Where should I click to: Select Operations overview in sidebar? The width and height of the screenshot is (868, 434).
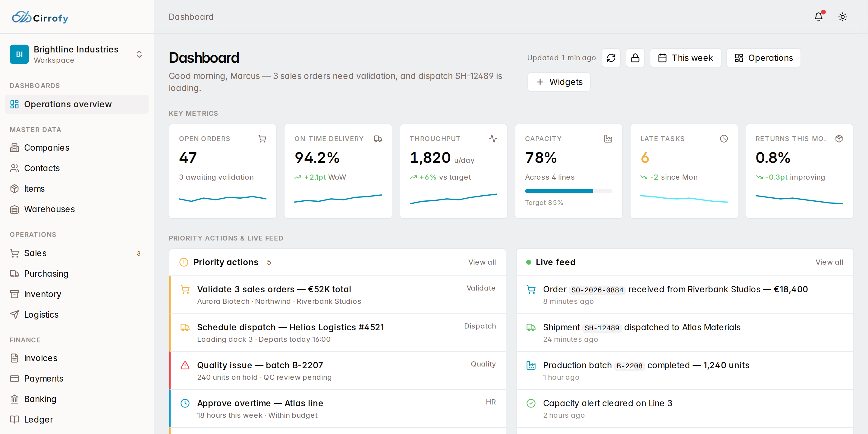tap(77, 104)
